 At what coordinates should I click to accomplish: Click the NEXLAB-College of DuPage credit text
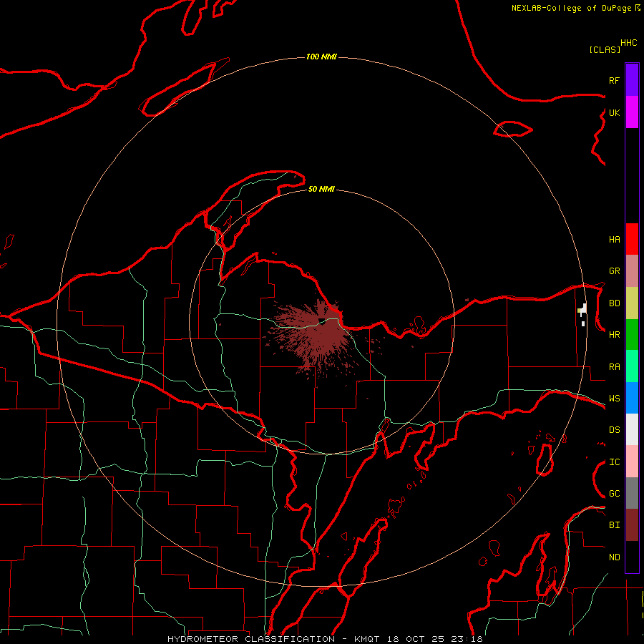[571, 8]
